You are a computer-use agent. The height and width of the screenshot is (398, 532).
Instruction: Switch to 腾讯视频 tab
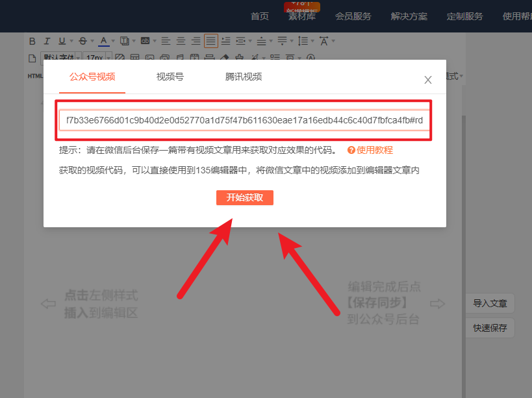pos(244,77)
